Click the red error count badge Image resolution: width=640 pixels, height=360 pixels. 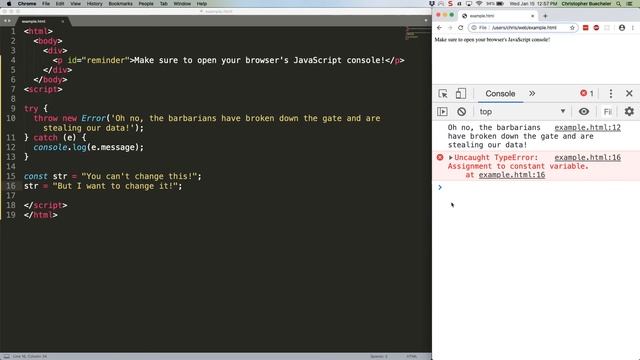(587, 93)
